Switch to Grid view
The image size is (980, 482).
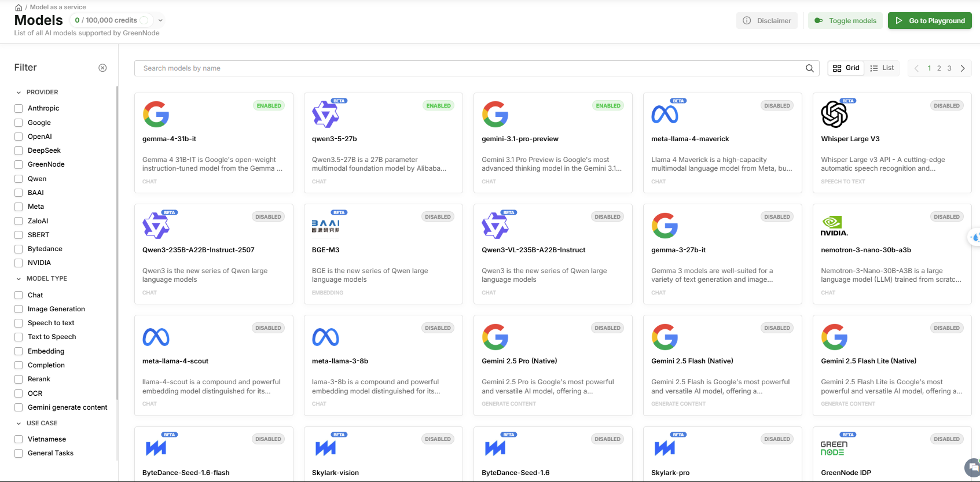pos(846,68)
